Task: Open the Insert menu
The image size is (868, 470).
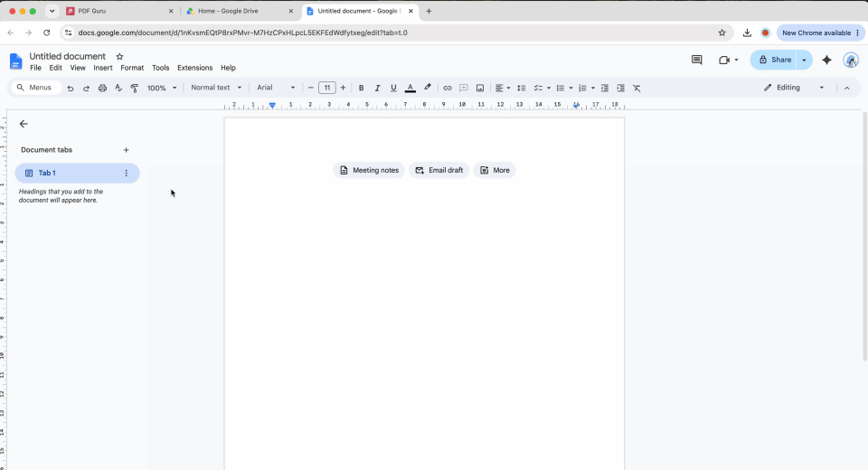Action: (102, 68)
